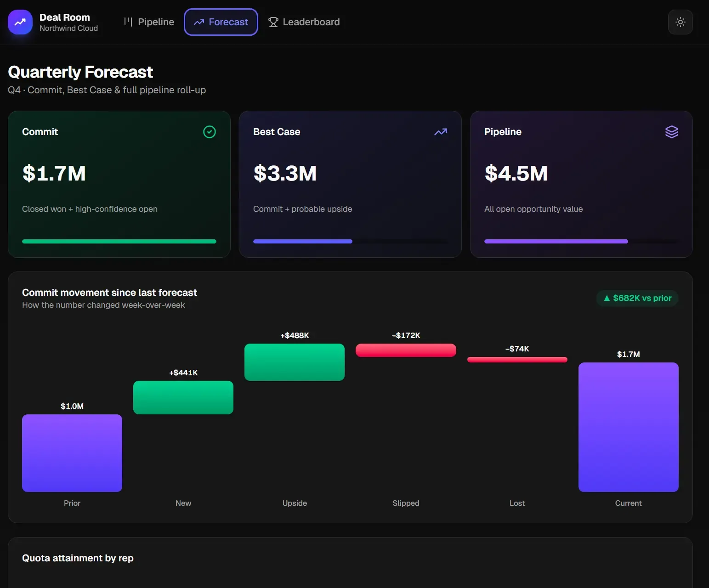Select the Current $1.7M purple bar
Image resolution: width=709 pixels, height=588 pixels.
[x=629, y=427]
